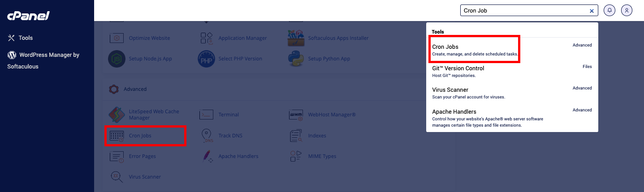Clear the Cron Job search text
644x192 pixels.
(x=592, y=11)
